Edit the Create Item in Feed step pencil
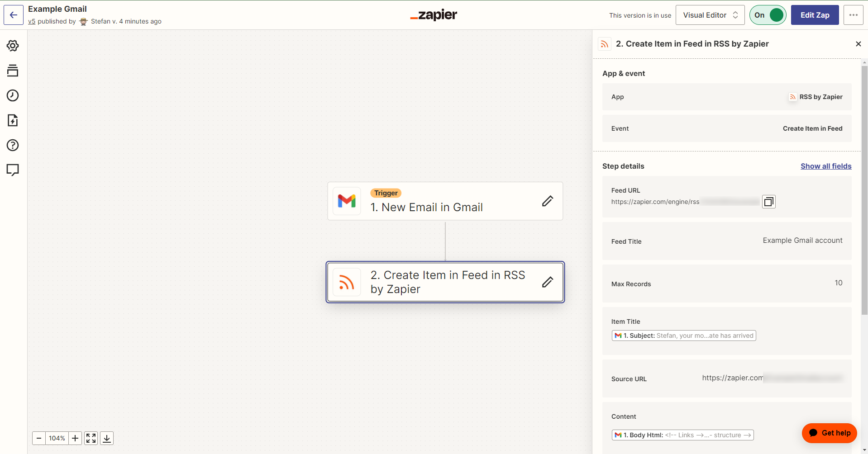Screen dimensions: 868x454 [548, 282]
